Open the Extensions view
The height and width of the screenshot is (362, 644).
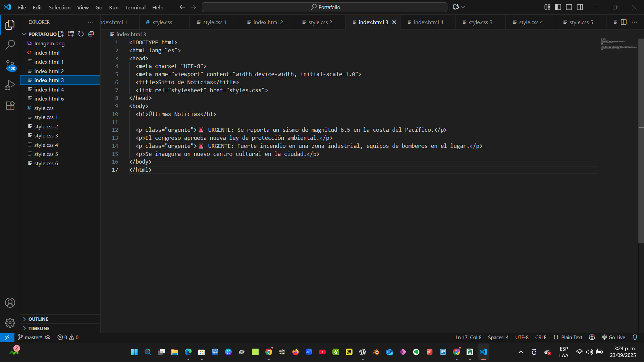(x=10, y=105)
